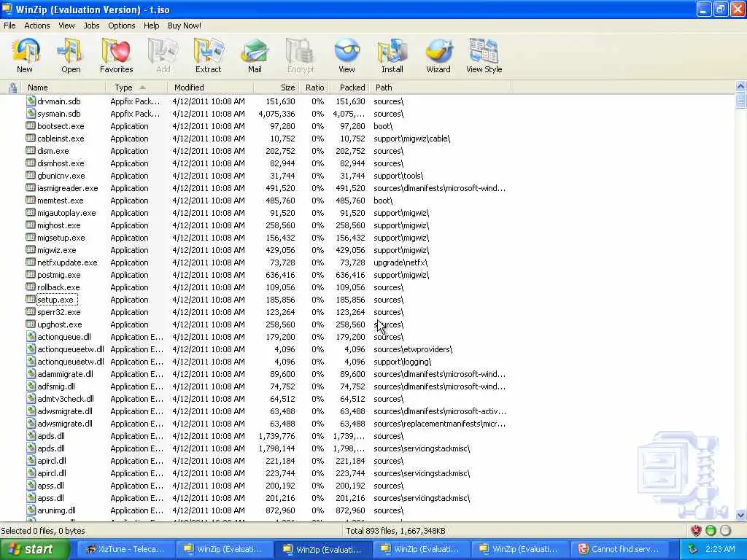
Task: Select the cableinst.exe file
Action: [61, 139]
